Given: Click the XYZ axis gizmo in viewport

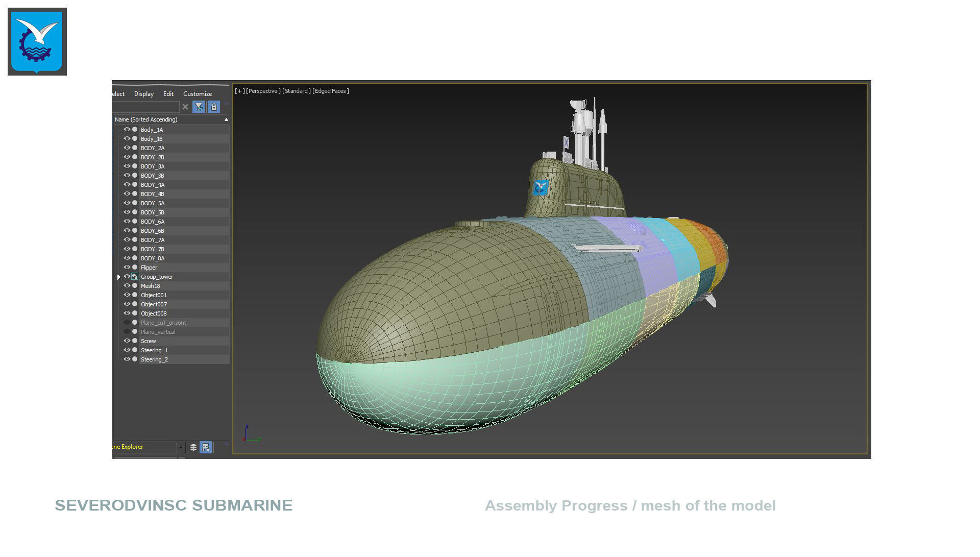Looking at the screenshot, I should click(x=251, y=435).
